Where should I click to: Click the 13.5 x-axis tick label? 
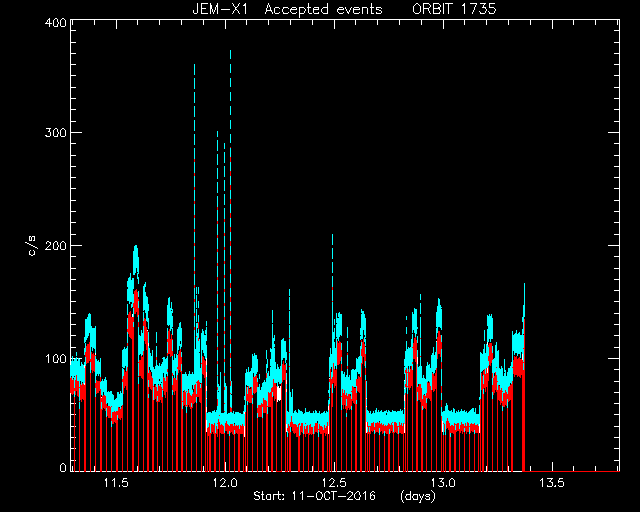(552, 483)
